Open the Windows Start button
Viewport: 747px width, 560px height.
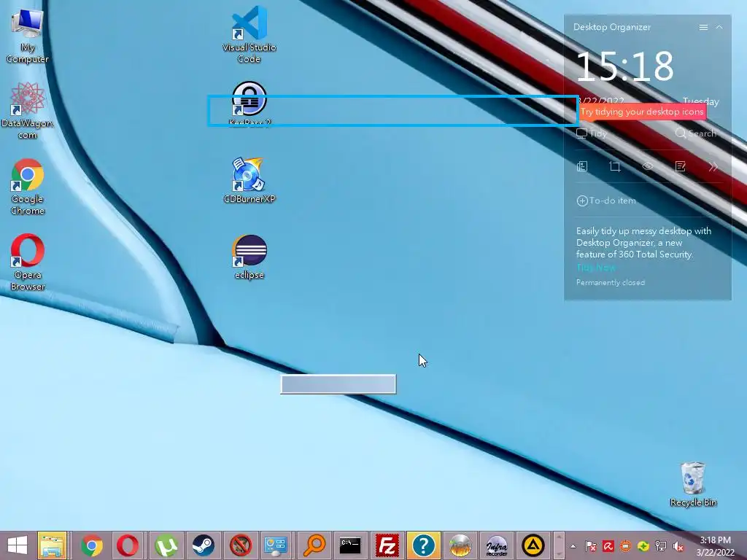18,545
